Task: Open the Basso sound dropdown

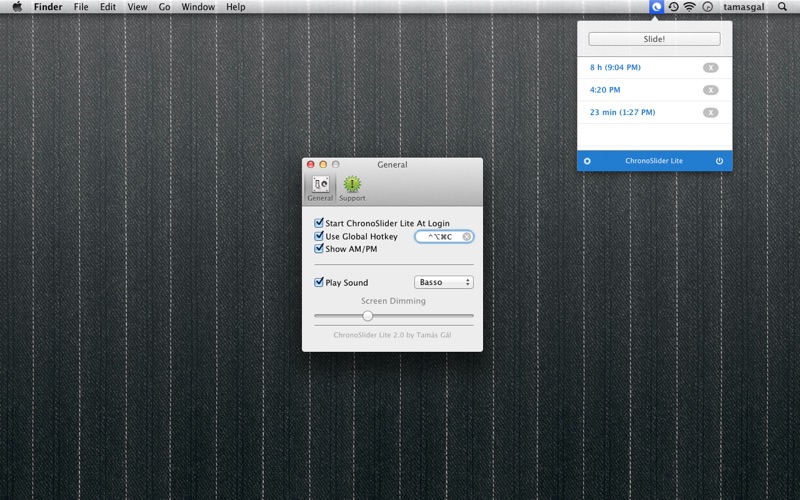Action: pyautogui.click(x=444, y=283)
